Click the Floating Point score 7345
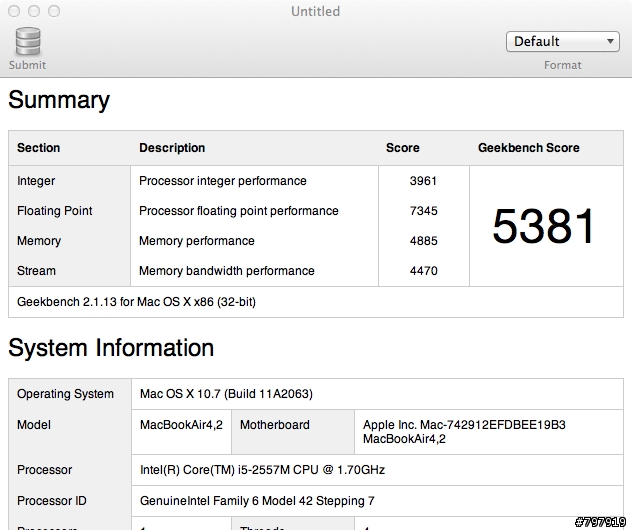The height and width of the screenshot is (530, 632). point(423,211)
